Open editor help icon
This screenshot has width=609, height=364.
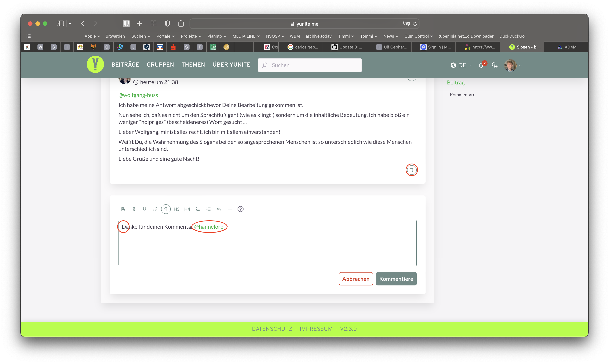point(241,209)
